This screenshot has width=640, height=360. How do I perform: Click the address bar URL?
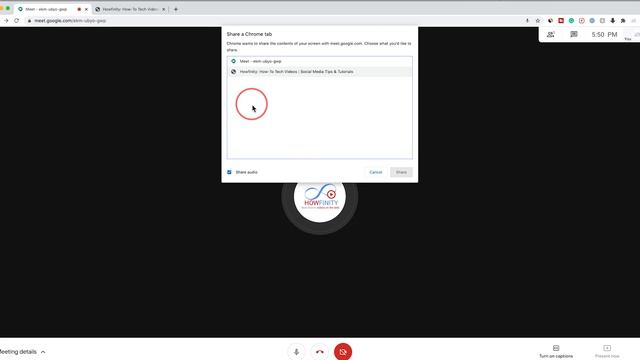(70, 20)
